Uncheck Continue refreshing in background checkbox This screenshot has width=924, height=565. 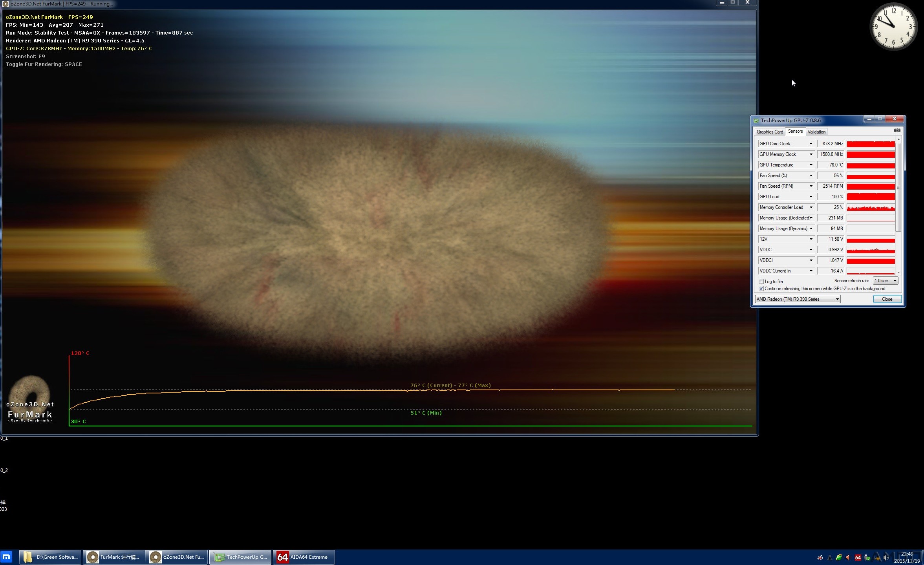pyautogui.click(x=761, y=289)
